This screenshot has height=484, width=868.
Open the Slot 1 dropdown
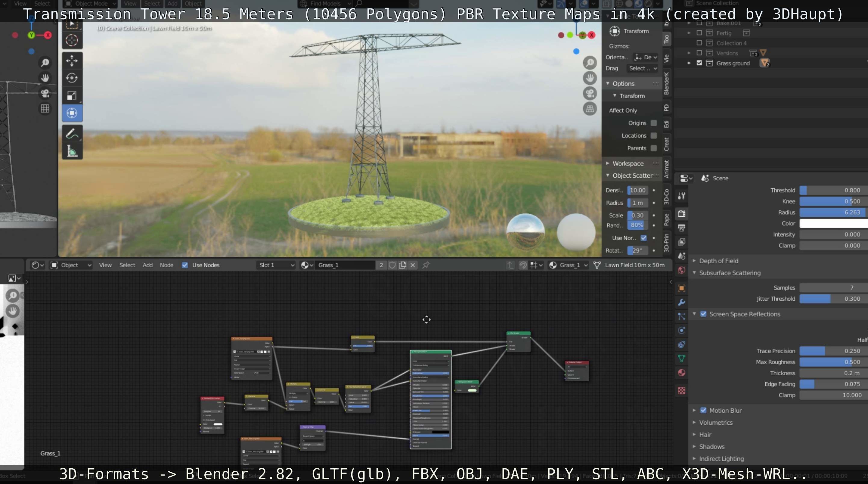tap(276, 265)
